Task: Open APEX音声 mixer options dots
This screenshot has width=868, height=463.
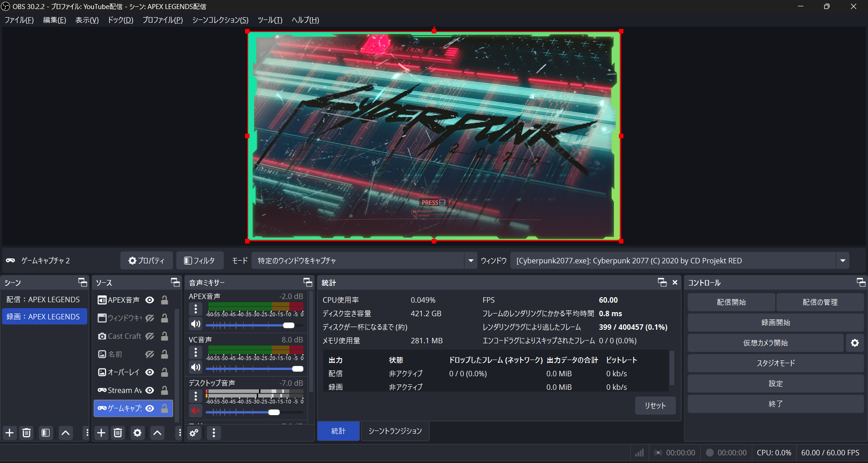Action: click(x=196, y=309)
